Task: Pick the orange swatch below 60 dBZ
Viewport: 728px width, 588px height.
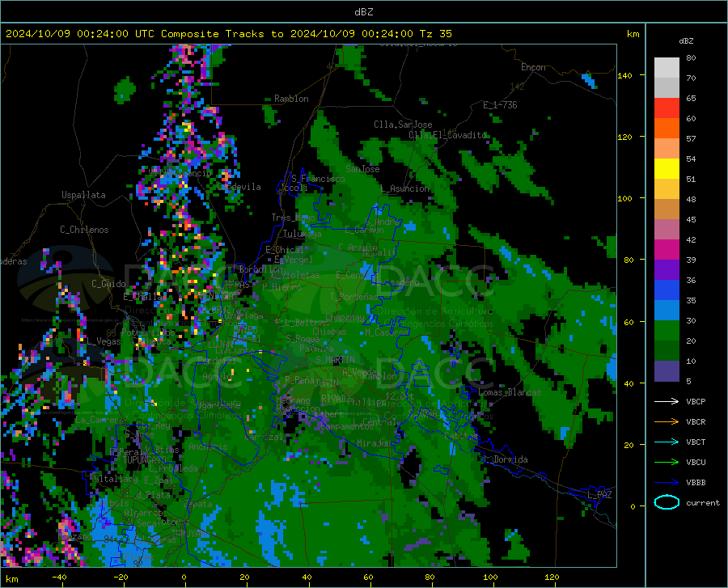Action: click(x=667, y=129)
